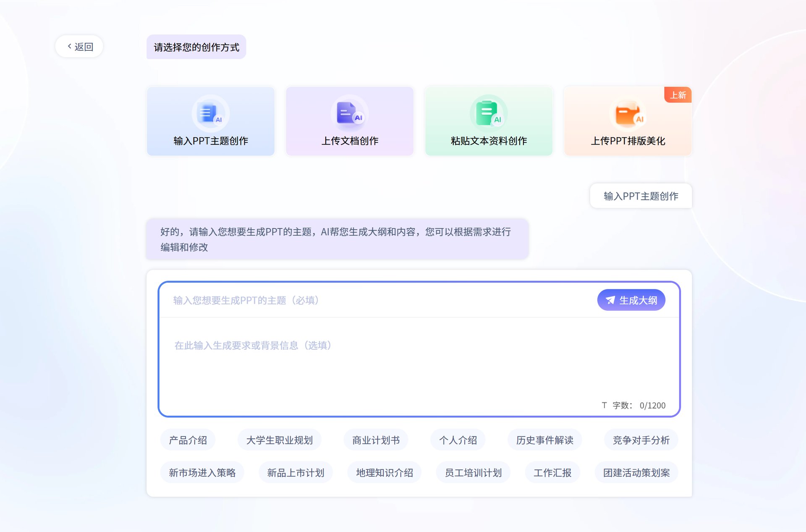
Task: Click the purple file AI icon for 上传文档创作
Action: [x=350, y=113]
